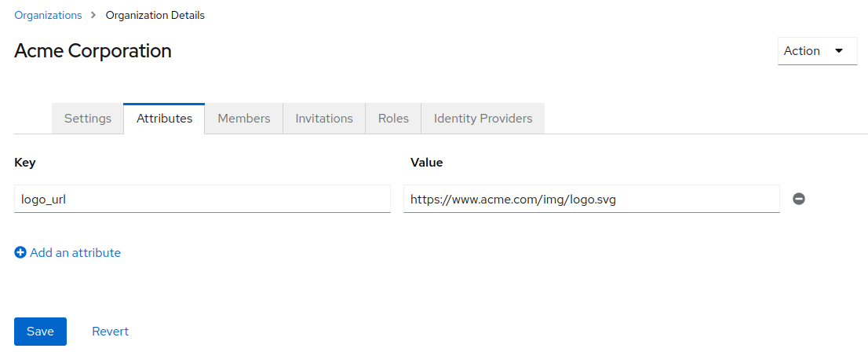The image size is (868, 363).
Task: Click the Revert link
Action: pos(110,332)
